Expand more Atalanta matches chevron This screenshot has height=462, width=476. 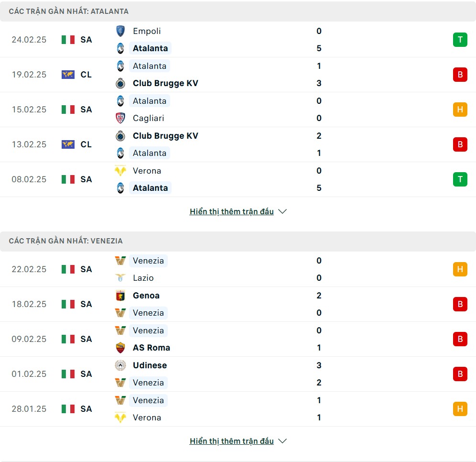click(282, 211)
